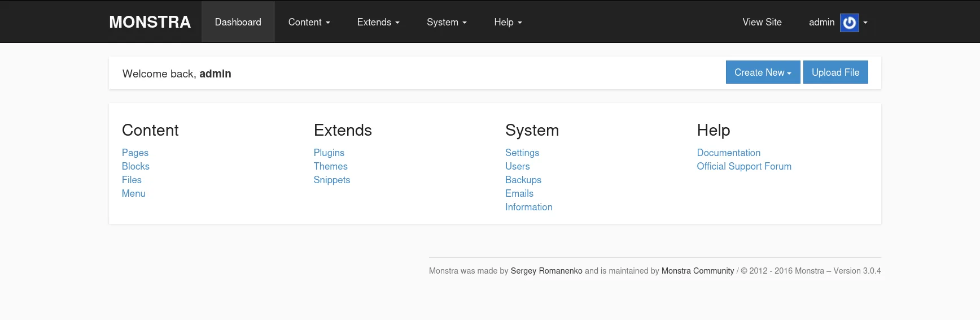Click the Version 3.0.4 footer text
Viewport: 980px width, 320px height.
click(x=857, y=271)
